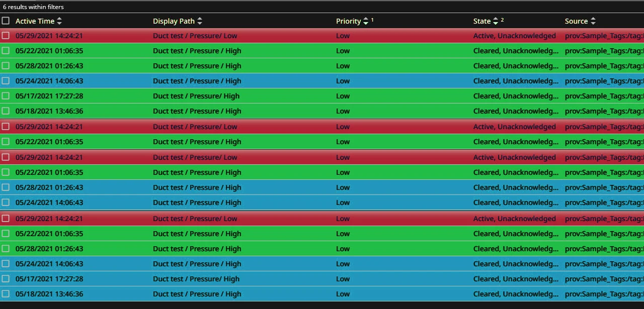644x309 pixels.
Task: Click the Priority column header label
Action: (x=349, y=21)
